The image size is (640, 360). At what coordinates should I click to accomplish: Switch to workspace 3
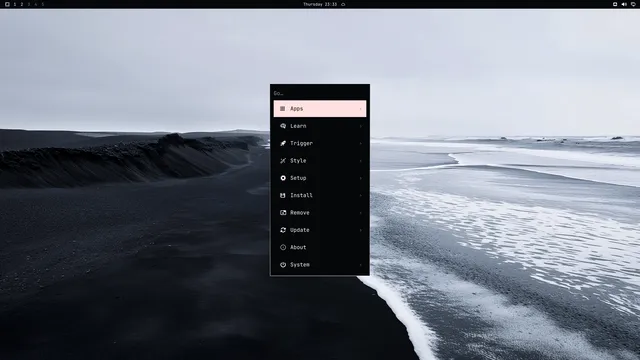(29, 4)
